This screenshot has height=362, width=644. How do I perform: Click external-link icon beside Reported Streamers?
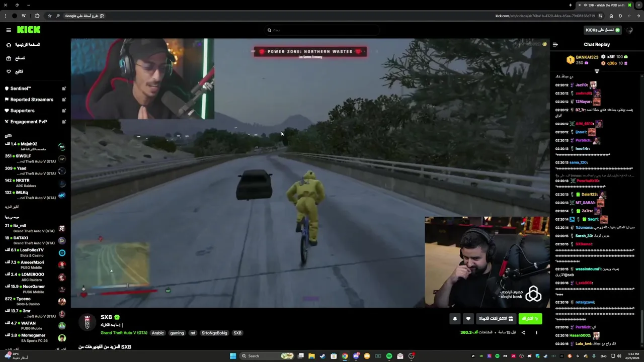[x=64, y=100]
